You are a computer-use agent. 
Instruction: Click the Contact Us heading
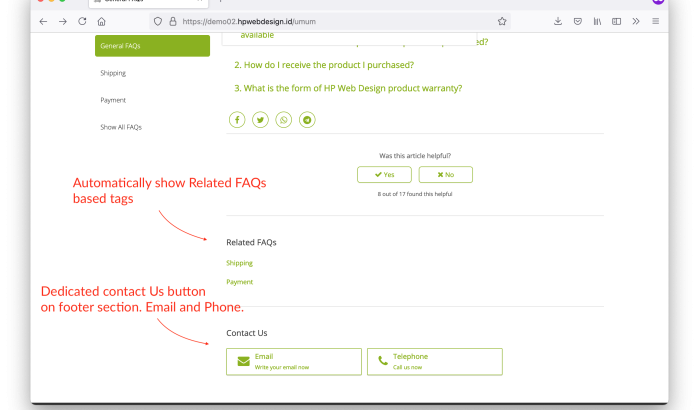pyautogui.click(x=246, y=333)
